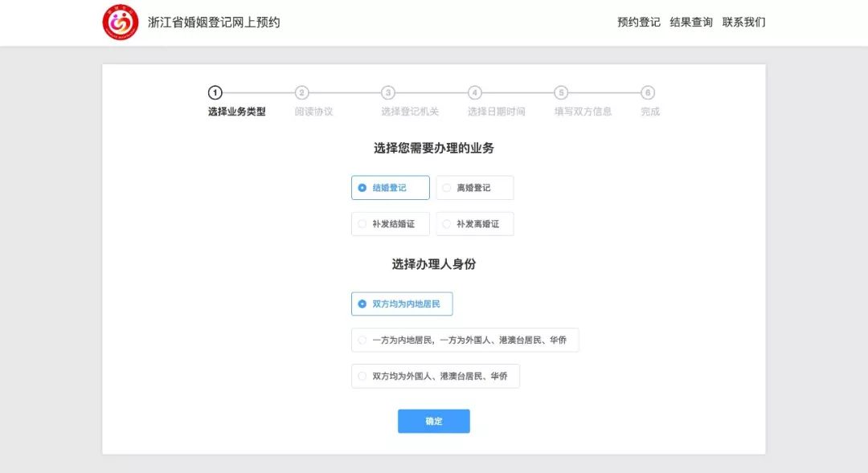The height and width of the screenshot is (473, 868).
Task: Click the step 6 circle above 完成
Action: point(649,92)
